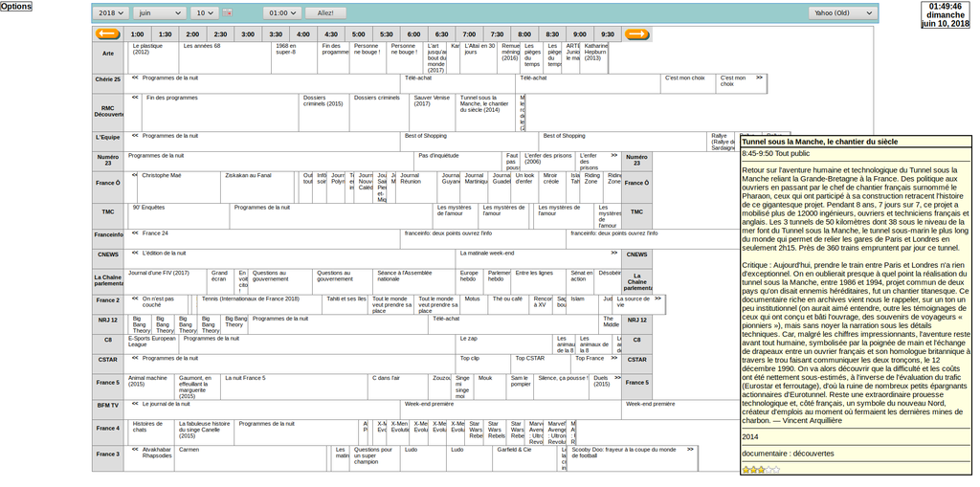Screen dimensions: 980x487
Task: Click the RMC Découverte channel label
Action: pos(108,111)
